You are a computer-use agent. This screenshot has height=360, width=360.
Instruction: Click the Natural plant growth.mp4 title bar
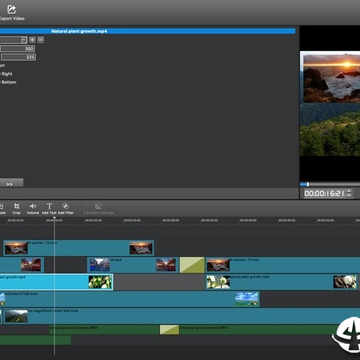point(147,31)
